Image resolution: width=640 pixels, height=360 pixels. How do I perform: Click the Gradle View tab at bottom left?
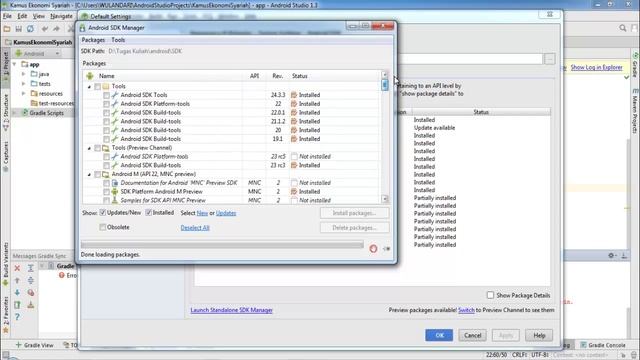[34, 345]
